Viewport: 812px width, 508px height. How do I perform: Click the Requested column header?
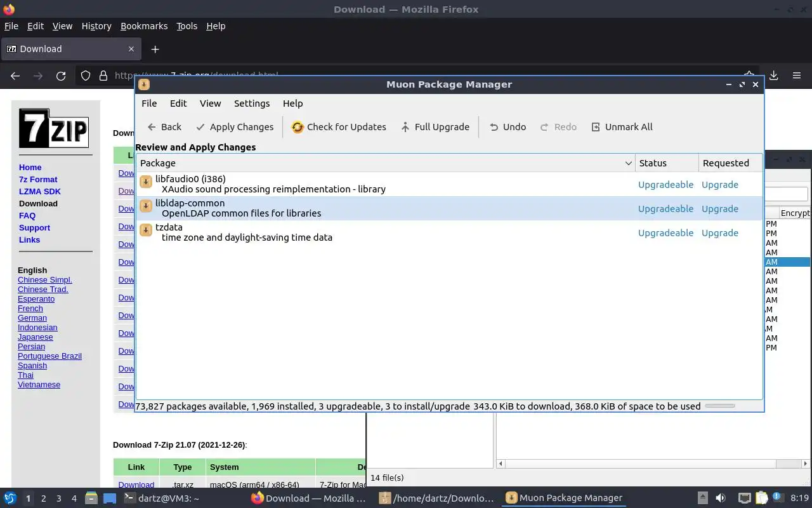[730, 163]
